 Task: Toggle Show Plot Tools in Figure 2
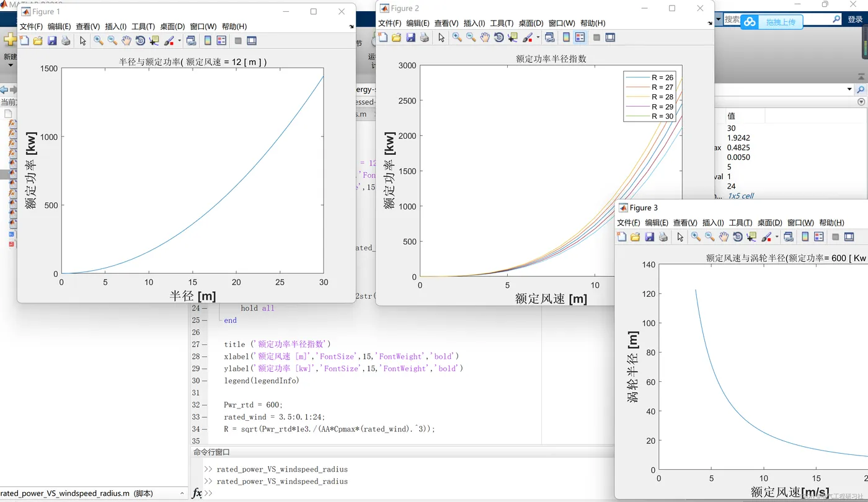(610, 37)
